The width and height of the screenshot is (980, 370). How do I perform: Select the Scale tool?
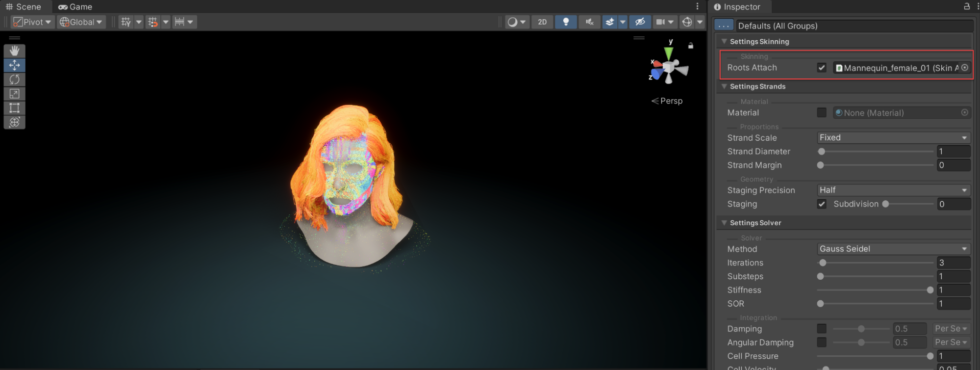pyautogui.click(x=14, y=94)
